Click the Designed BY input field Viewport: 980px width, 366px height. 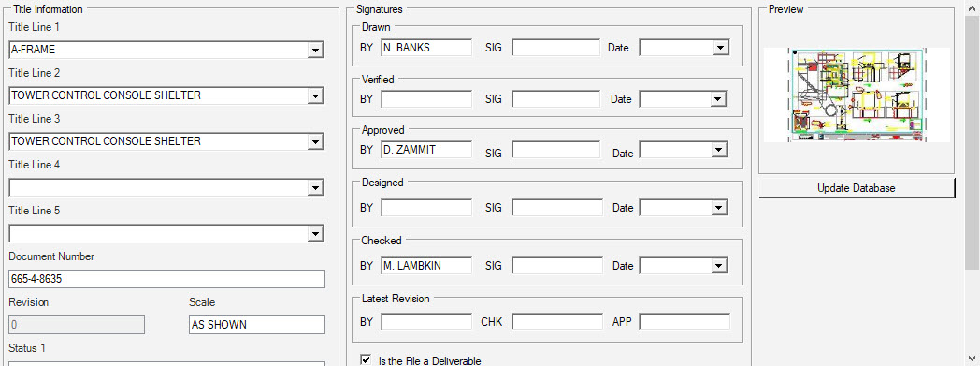coord(426,207)
